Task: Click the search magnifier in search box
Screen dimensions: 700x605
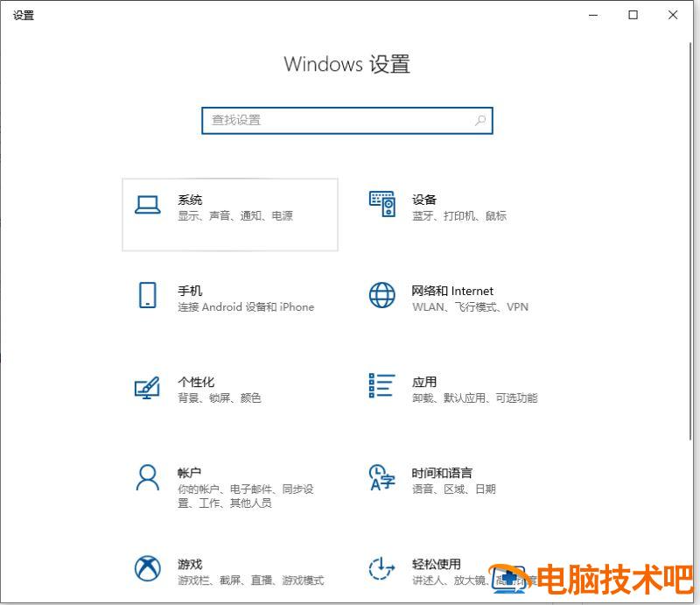Action: [480, 120]
